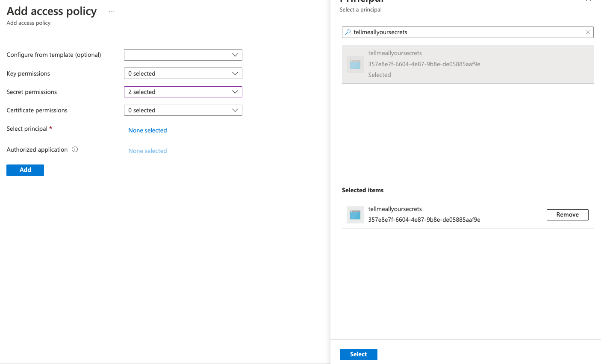The image size is (601, 364).
Task: Remove tellmeallyoursecrets from selected items
Action: point(567,215)
